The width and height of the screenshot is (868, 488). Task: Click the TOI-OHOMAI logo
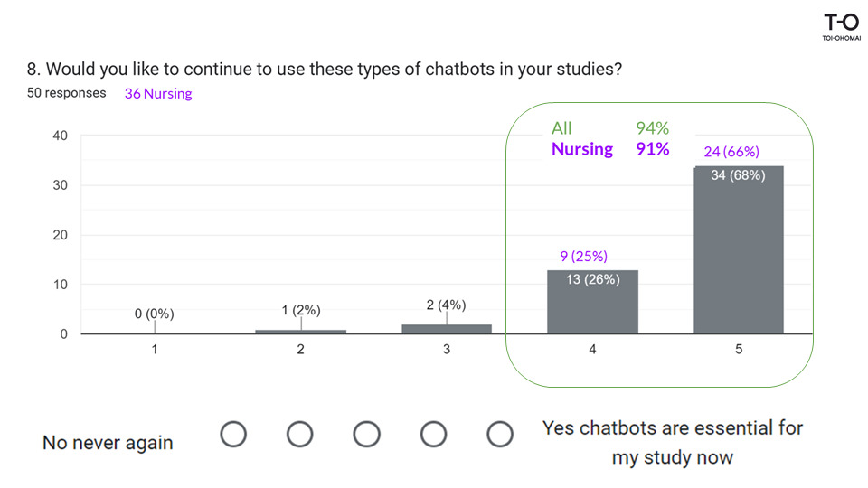(x=841, y=28)
